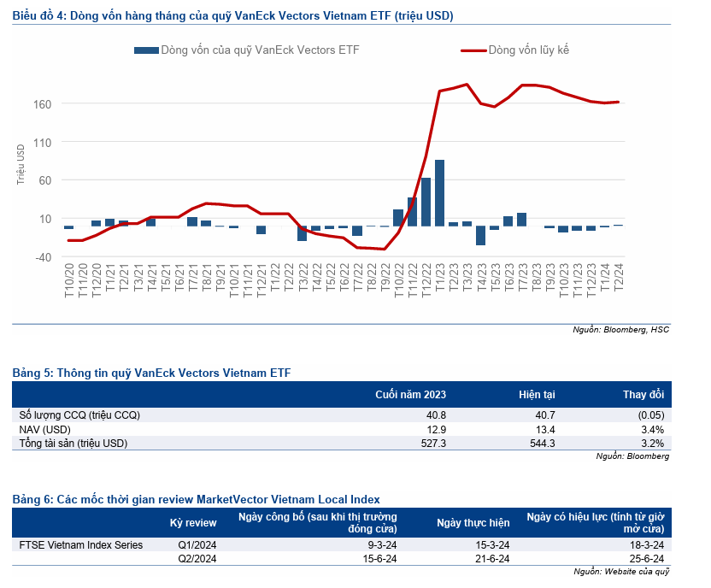Select the 'Triệu USD' axis title
The height and width of the screenshot is (588, 711).
point(20,162)
